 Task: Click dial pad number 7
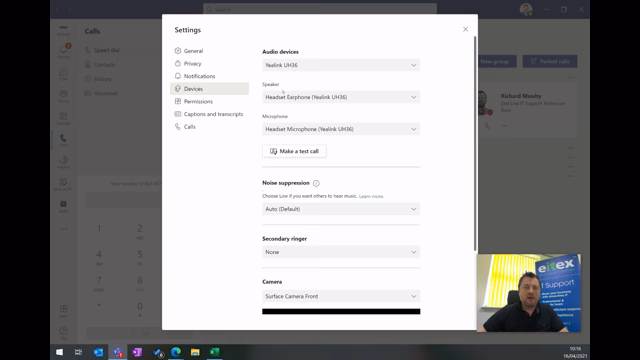99,283
